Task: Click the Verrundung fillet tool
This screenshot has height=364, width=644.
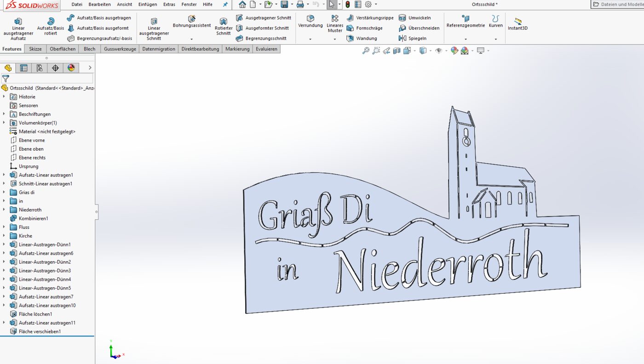Action: click(x=310, y=21)
